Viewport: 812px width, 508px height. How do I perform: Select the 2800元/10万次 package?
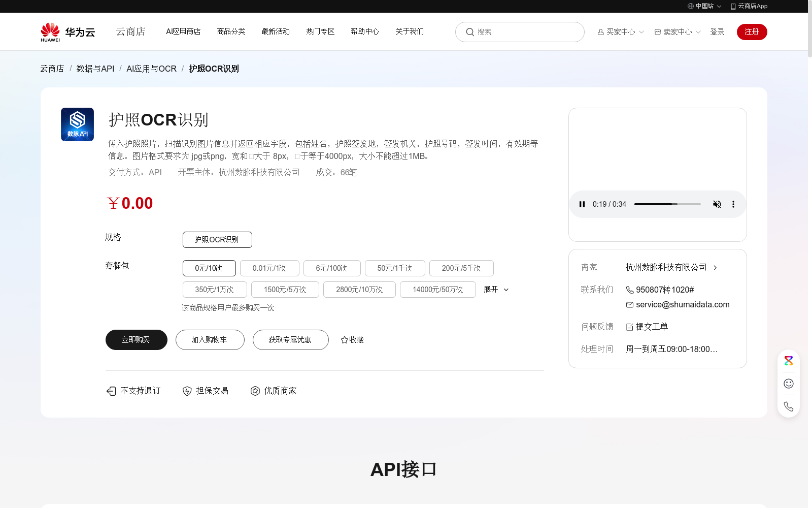tap(359, 290)
